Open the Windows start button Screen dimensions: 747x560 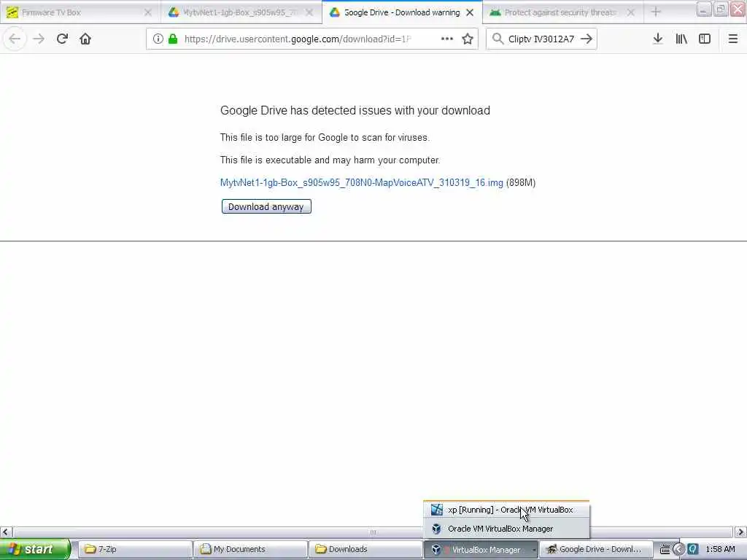pos(34,549)
